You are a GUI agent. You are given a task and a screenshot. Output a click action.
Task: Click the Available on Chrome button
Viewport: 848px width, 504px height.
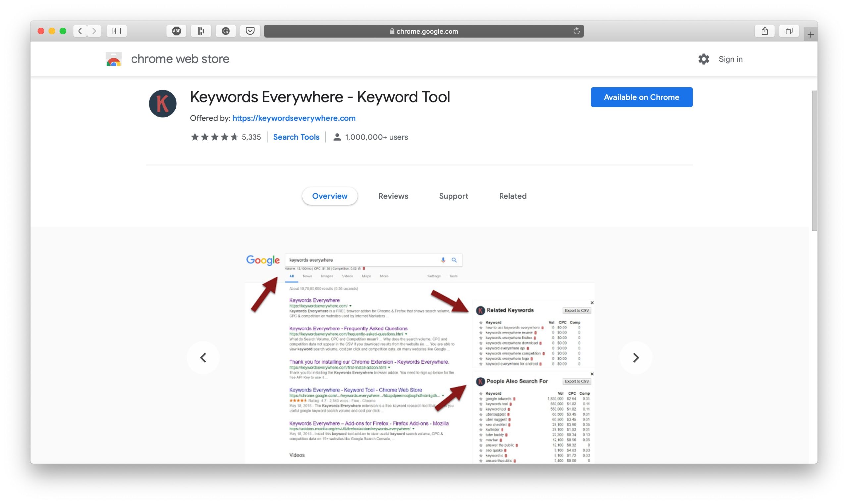click(x=641, y=97)
